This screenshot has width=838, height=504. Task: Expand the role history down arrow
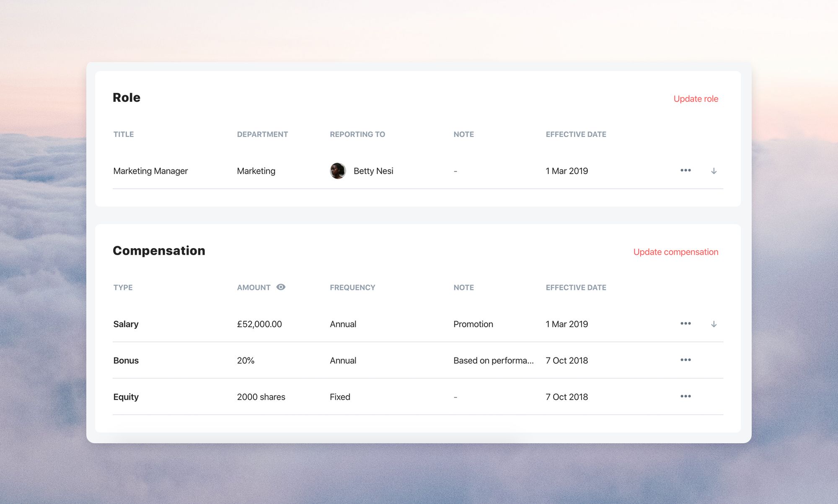(x=714, y=171)
